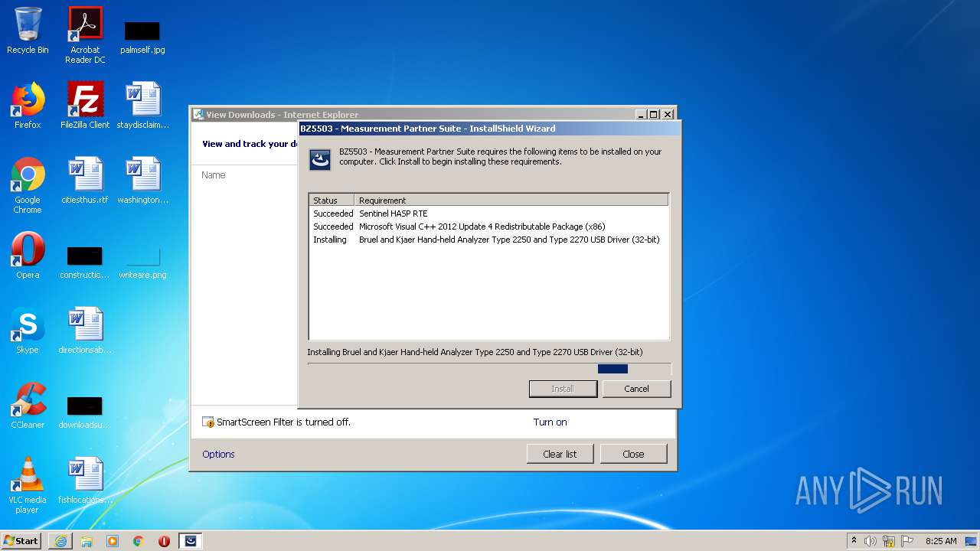Screen dimensions: 980x551
Task: Open Chrome from the taskbar
Action: coord(139,541)
